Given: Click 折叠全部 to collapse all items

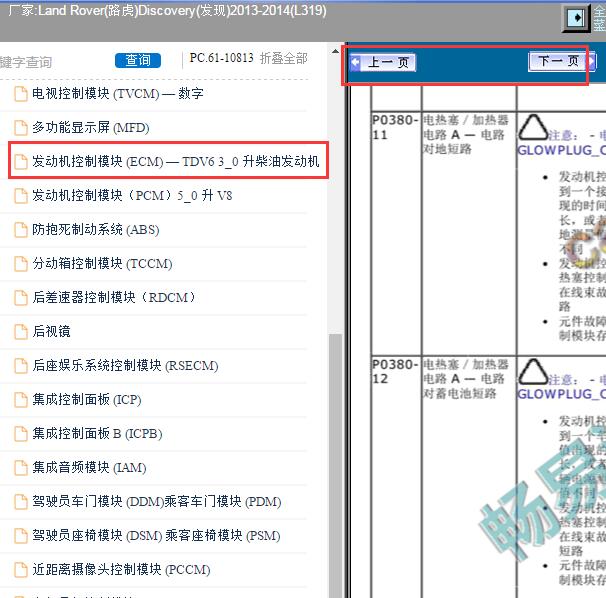Looking at the screenshot, I should pos(284,58).
